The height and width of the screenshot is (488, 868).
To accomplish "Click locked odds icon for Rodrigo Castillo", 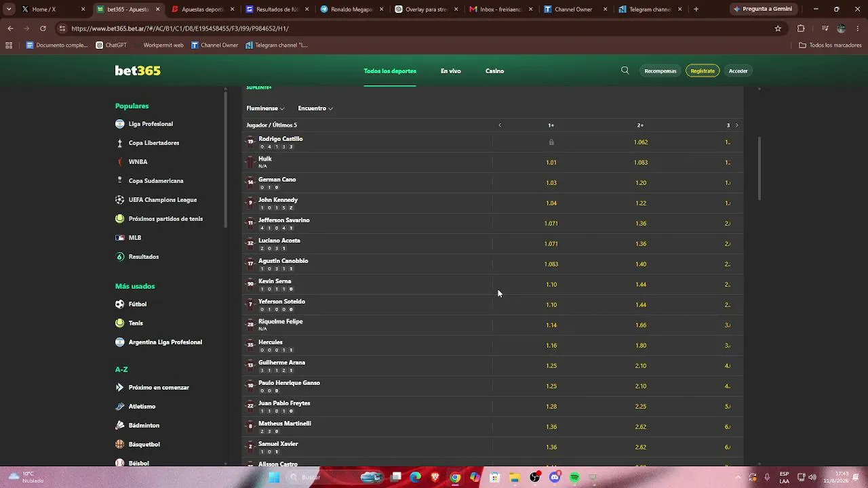I will pos(551,142).
